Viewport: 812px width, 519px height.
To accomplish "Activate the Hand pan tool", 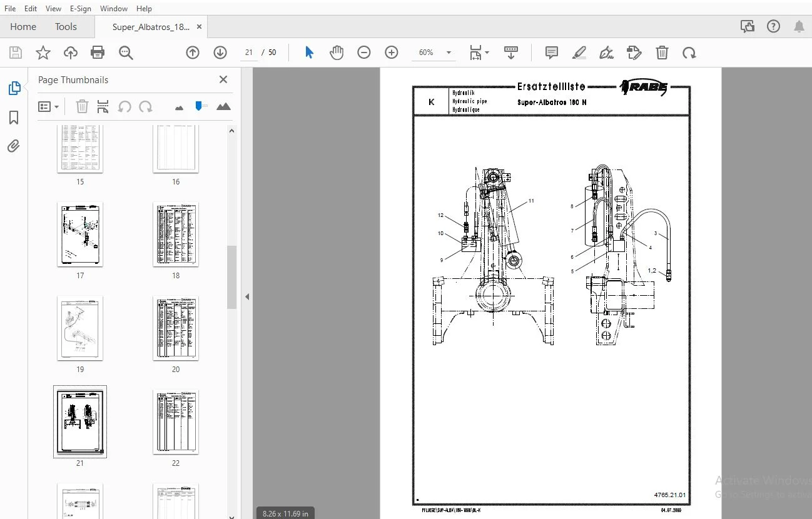I will (337, 53).
